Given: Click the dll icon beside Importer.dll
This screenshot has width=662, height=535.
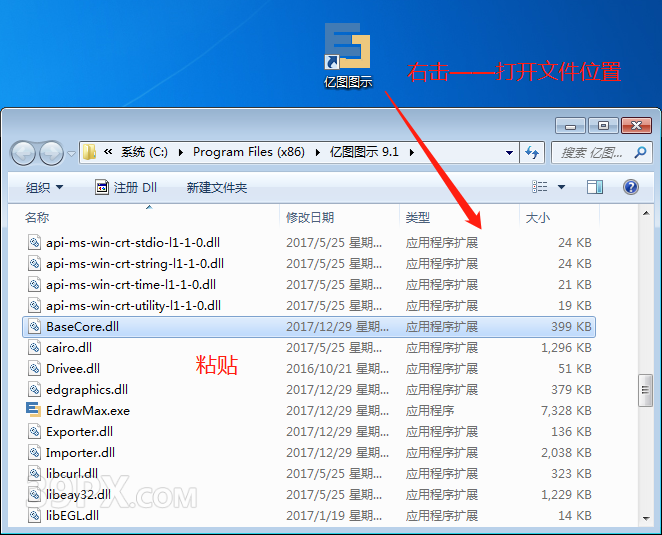Looking at the screenshot, I should pos(34,452).
